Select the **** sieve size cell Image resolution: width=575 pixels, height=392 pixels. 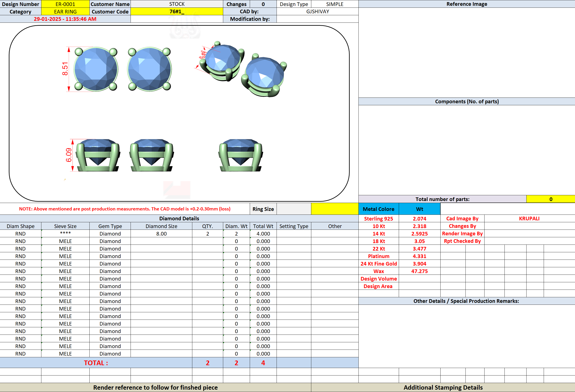(x=65, y=233)
